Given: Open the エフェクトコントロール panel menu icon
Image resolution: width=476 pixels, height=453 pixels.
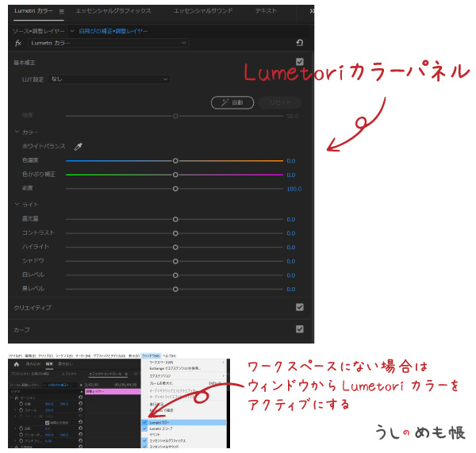Looking at the screenshot, I should point(126,374).
